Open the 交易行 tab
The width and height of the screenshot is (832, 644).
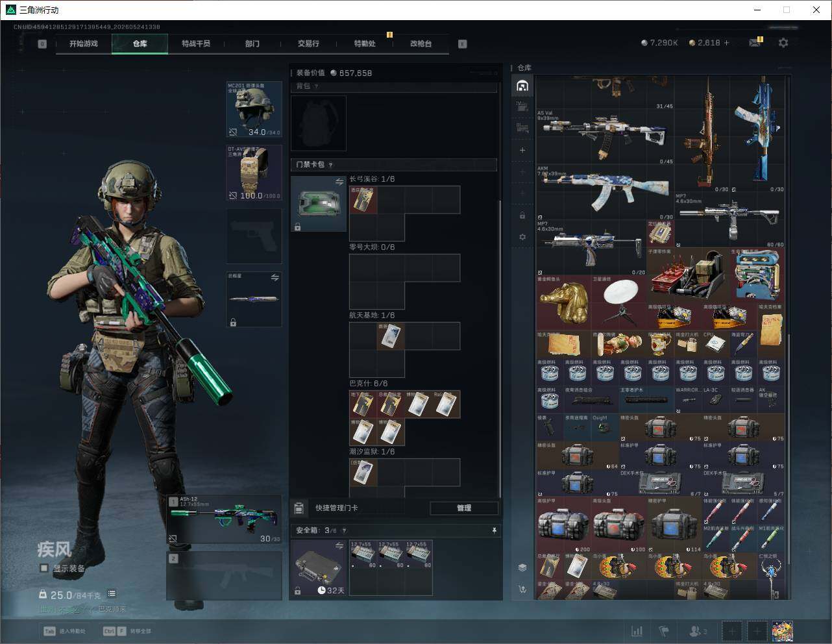click(308, 43)
